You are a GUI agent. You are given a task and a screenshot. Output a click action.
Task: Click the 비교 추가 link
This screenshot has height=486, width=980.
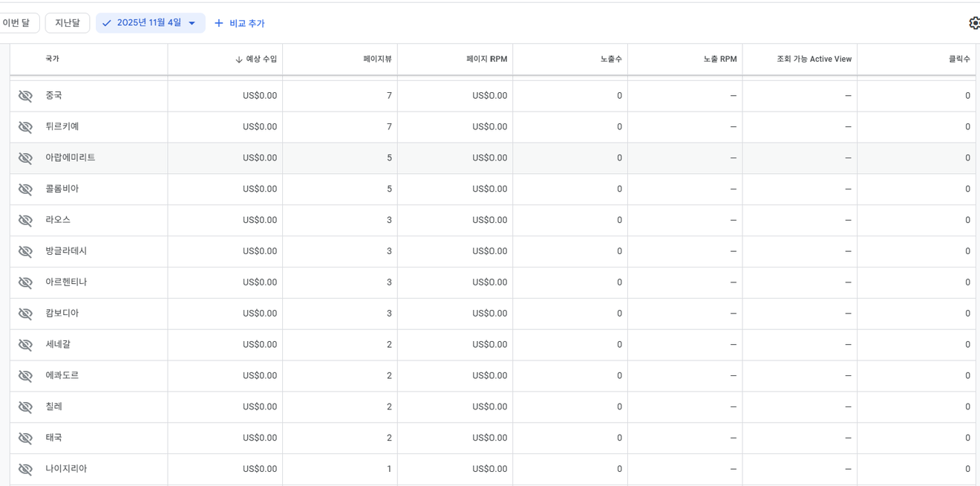click(x=246, y=23)
